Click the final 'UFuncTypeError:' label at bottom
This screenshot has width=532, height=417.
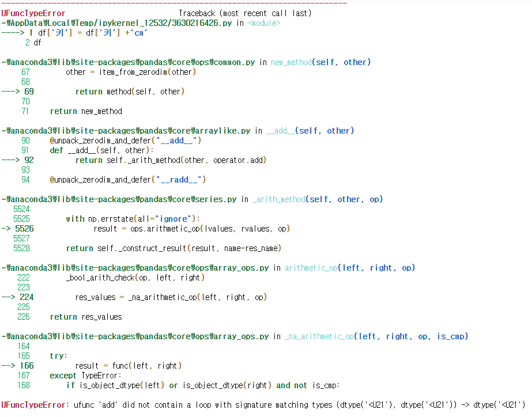pyautogui.click(x=35, y=405)
